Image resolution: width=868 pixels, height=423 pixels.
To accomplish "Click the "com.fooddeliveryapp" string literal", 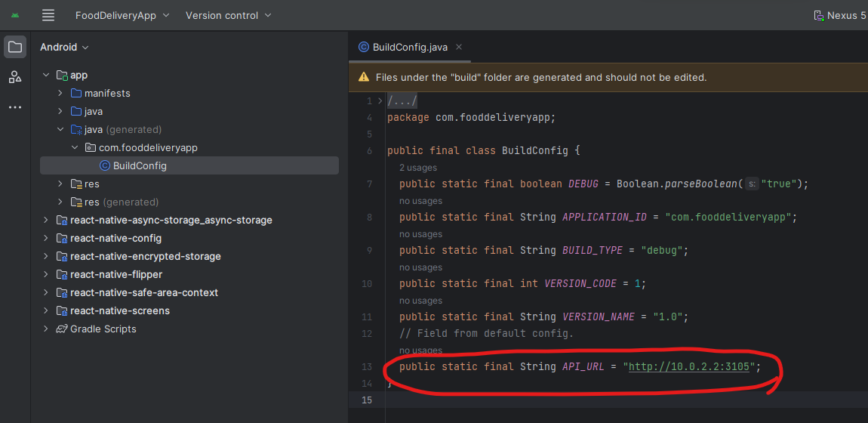I will click(x=728, y=217).
